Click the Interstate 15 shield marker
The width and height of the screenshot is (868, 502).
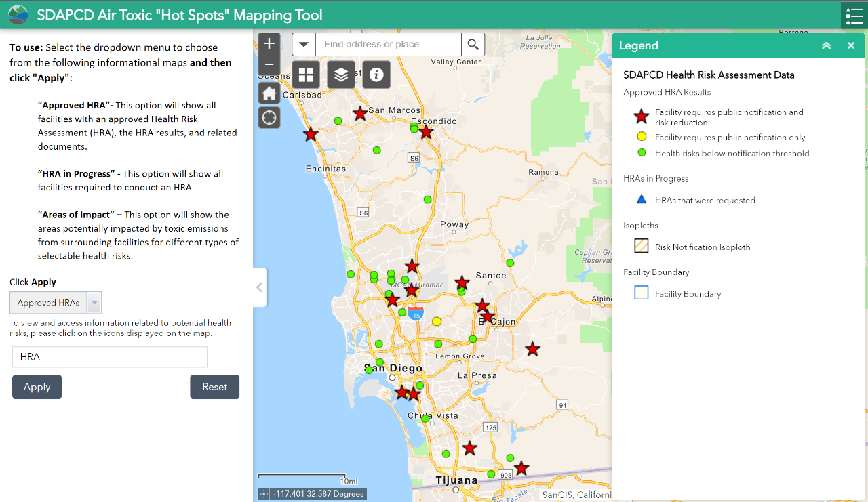pos(416,313)
